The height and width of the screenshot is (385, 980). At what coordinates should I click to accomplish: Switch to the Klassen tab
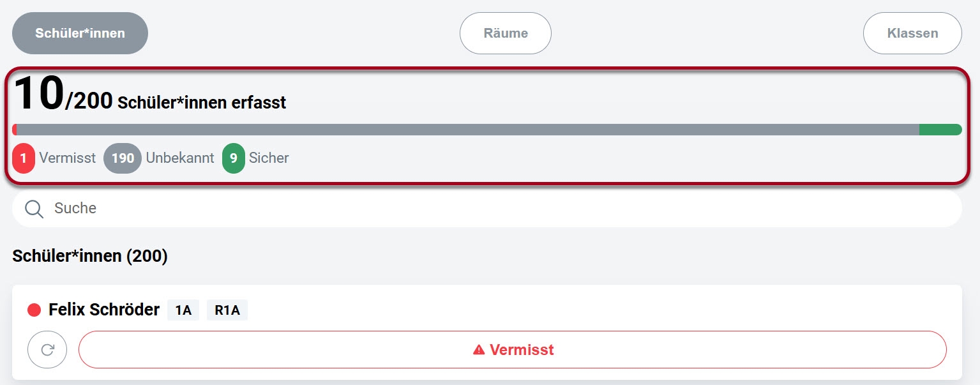(912, 33)
